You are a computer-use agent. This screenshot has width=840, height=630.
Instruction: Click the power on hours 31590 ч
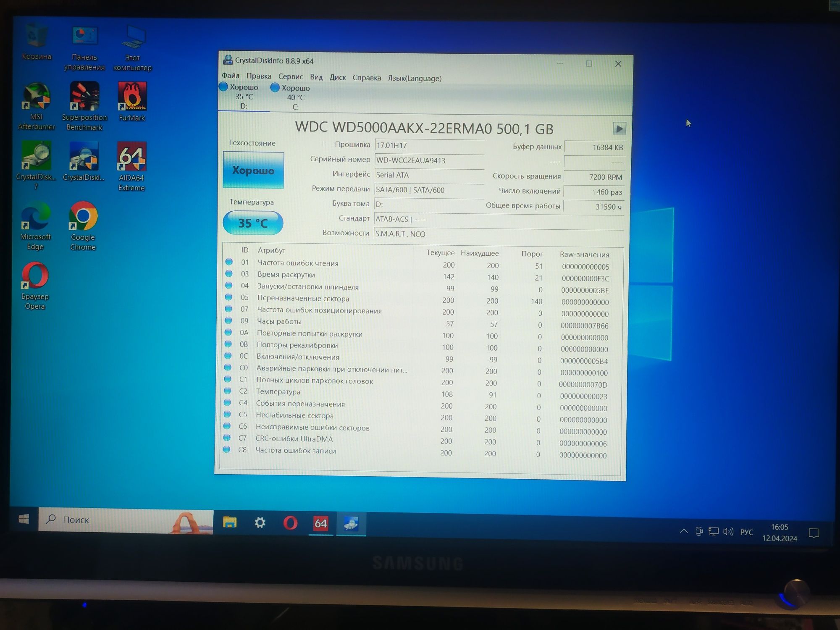point(594,207)
